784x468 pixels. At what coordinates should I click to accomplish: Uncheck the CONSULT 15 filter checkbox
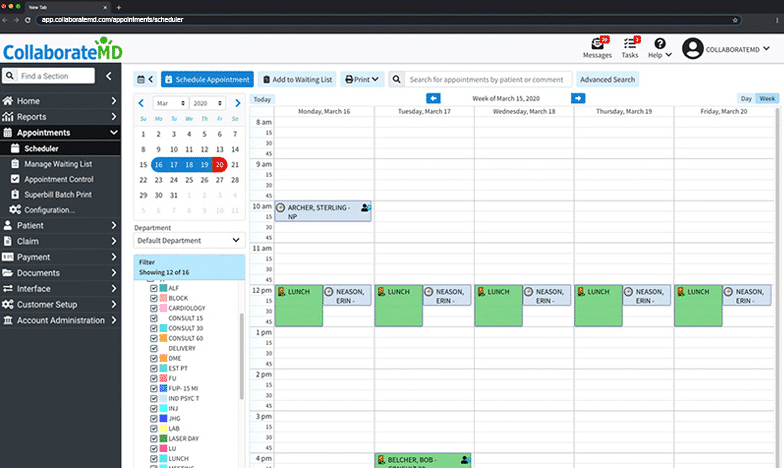click(x=154, y=318)
